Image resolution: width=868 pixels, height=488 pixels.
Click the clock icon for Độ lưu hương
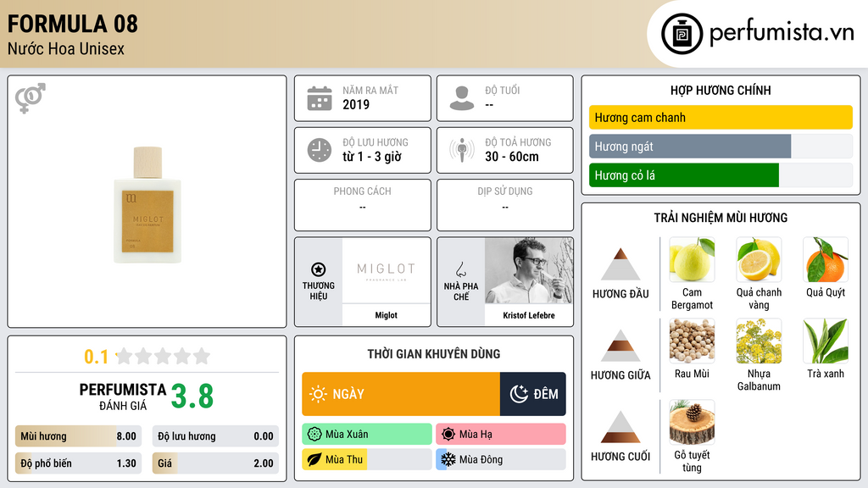320,150
